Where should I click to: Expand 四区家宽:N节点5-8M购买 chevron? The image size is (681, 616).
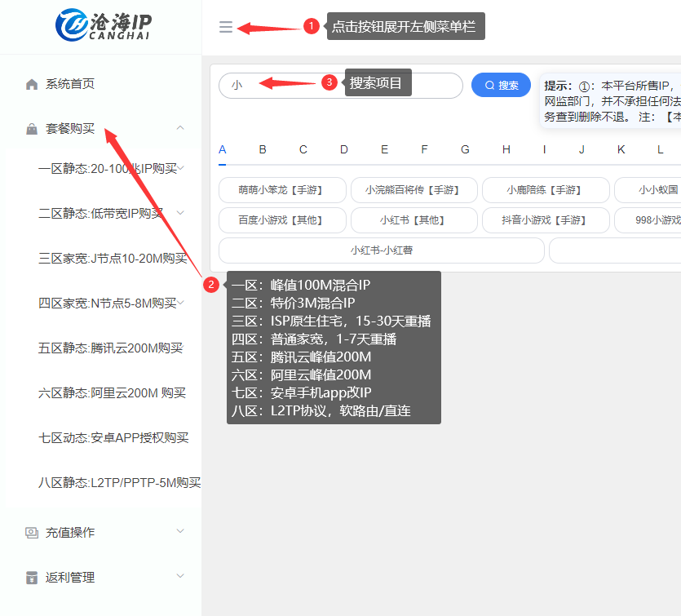coord(180,303)
